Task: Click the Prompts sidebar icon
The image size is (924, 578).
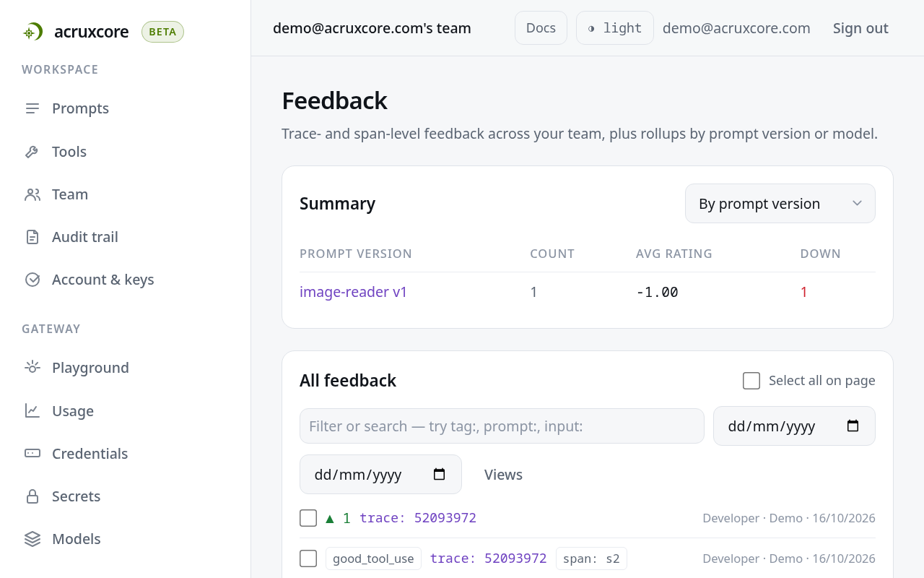Action: (32, 108)
